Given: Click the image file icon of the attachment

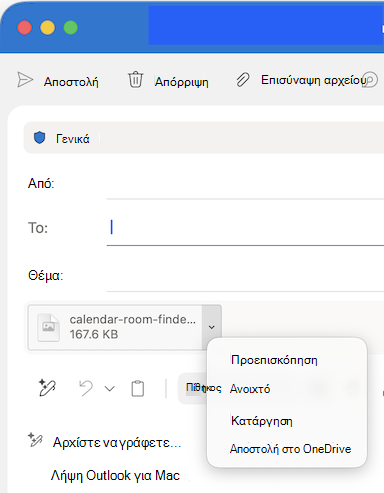Looking at the screenshot, I should tap(49, 327).
